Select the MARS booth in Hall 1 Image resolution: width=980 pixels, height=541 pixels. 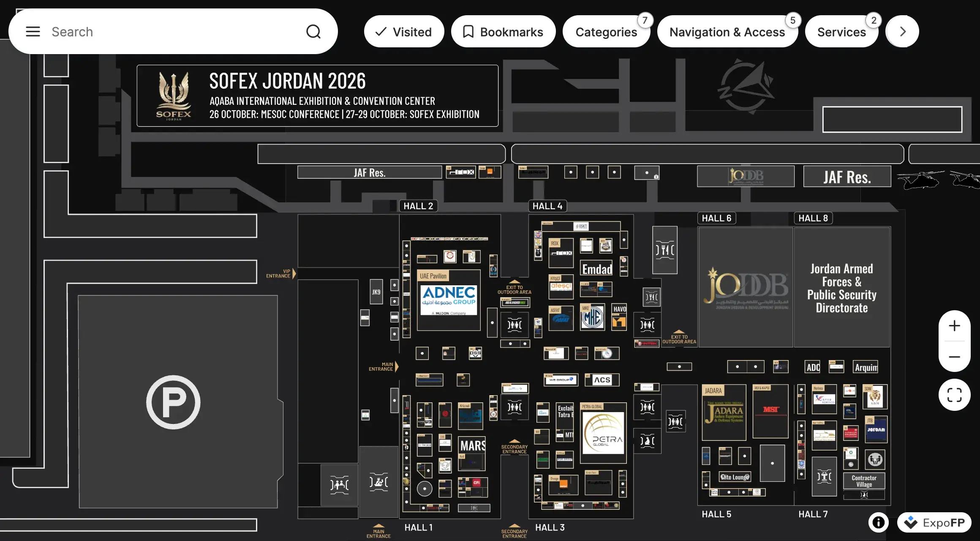point(472,445)
